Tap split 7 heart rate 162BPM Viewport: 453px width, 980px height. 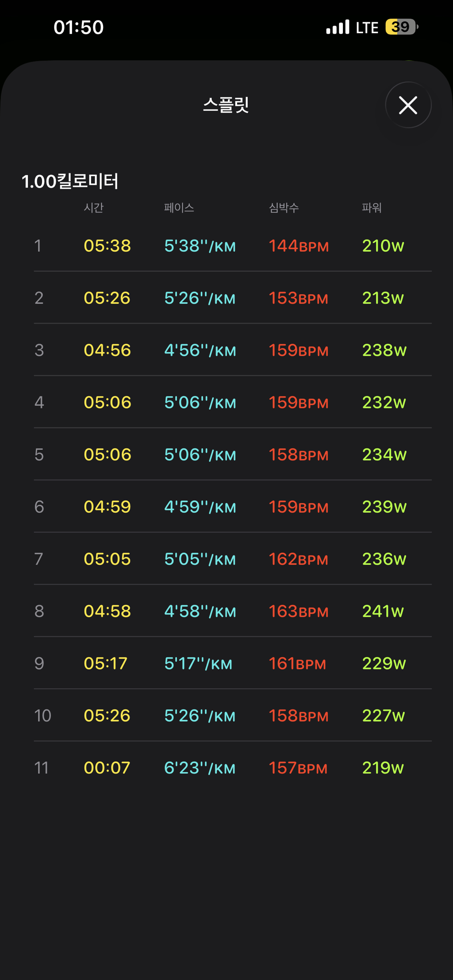(x=299, y=559)
